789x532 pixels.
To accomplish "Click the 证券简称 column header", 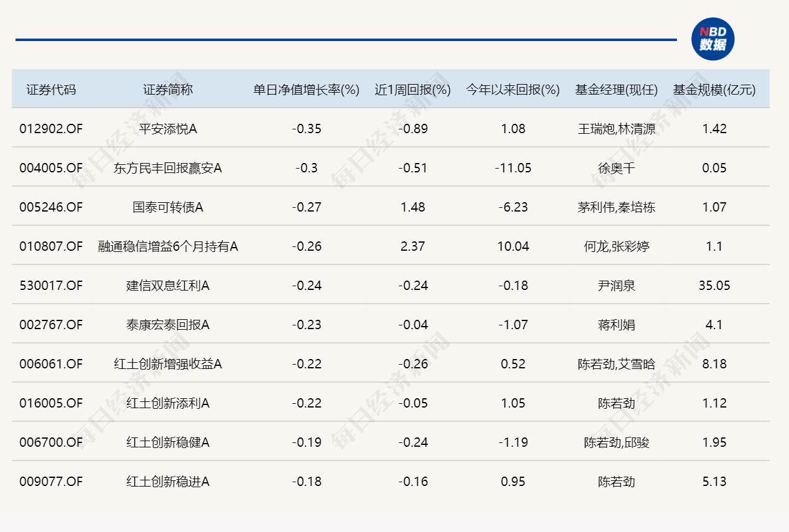I will [167, 88].
